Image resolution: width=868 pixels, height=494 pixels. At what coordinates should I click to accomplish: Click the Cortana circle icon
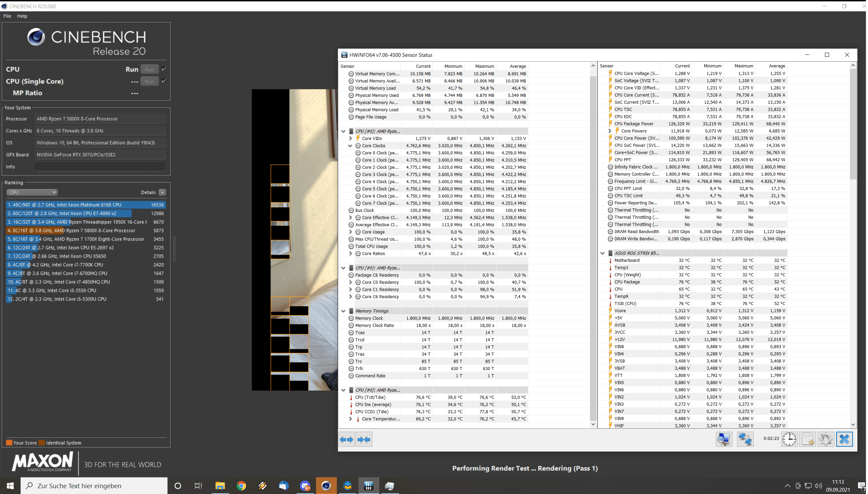click(177, 485)
